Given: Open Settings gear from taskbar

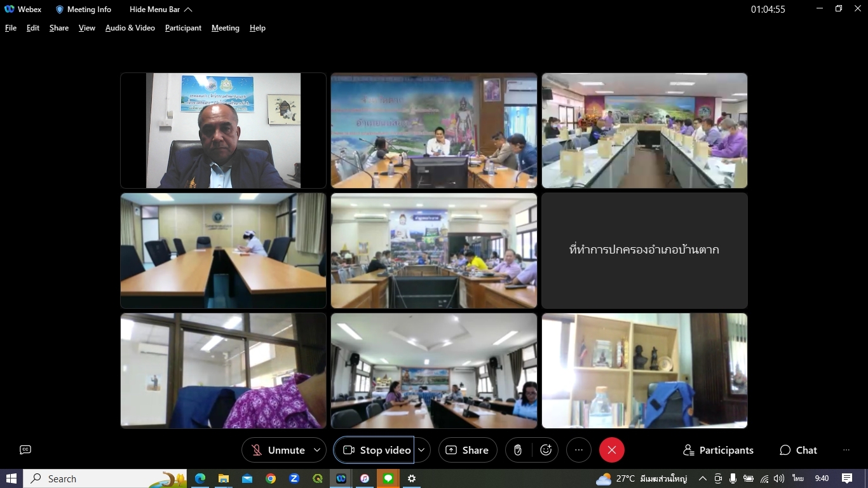Looking at the screenshot, I should tap(412, 478).
